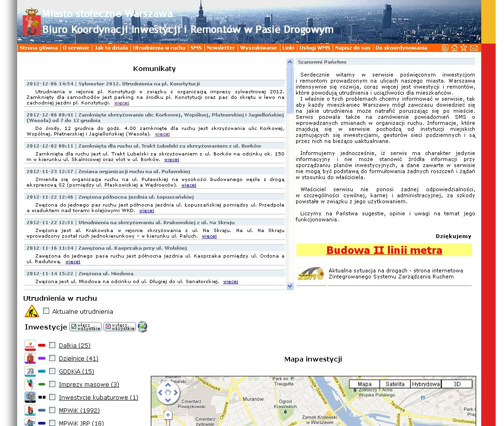This screenshot has width=504, height=426.
Task: Pan the map left with arrow
Action: (x=160, y=393)
